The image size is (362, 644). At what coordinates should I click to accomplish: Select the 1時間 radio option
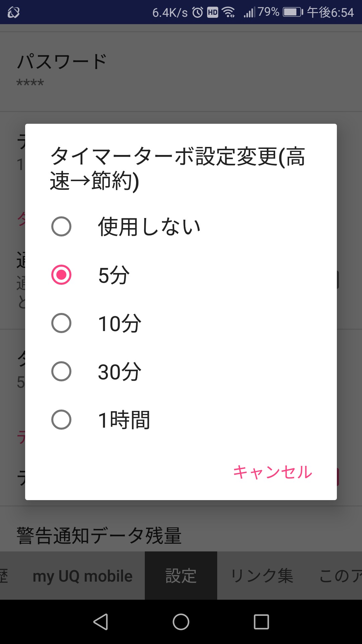[x=61, y=420]
